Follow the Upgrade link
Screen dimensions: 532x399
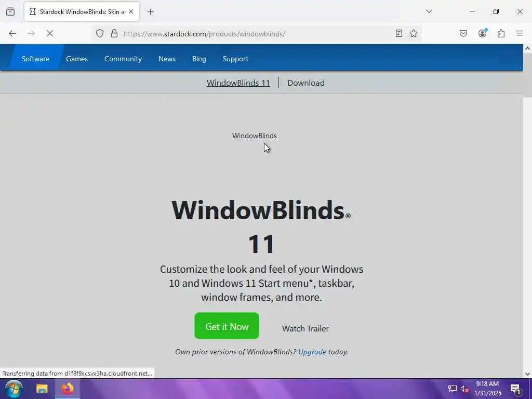tap(312, 352)
